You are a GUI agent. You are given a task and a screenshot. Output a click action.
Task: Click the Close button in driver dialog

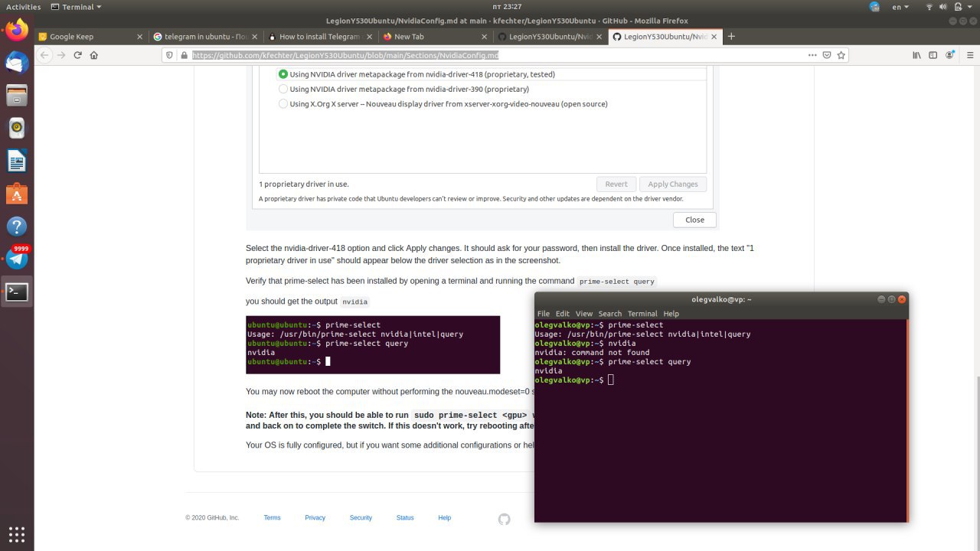(x=694, y=220)
